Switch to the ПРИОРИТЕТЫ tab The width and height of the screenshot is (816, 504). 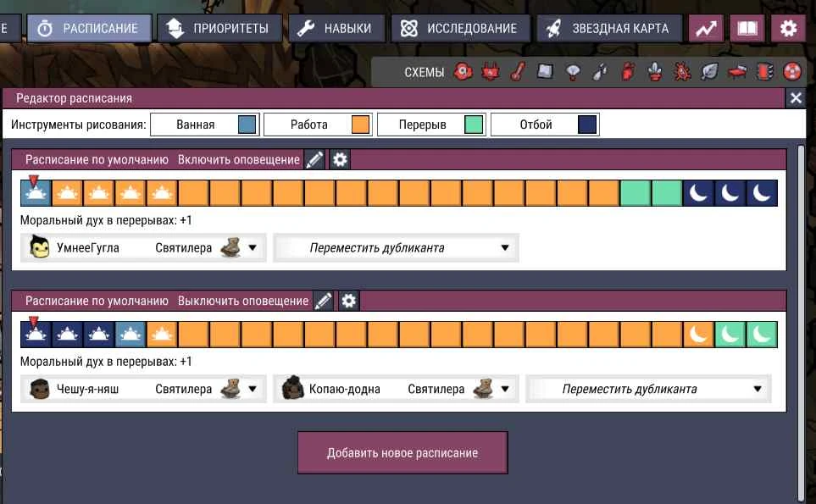220,28
